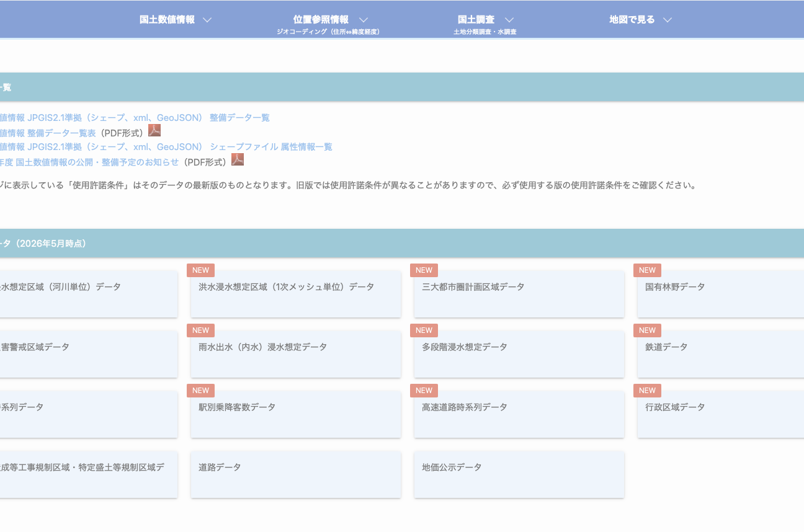The image size is (804, 532).
Task: Expand the chevron beside 地図で見る
Action: (x=668, y=20)
